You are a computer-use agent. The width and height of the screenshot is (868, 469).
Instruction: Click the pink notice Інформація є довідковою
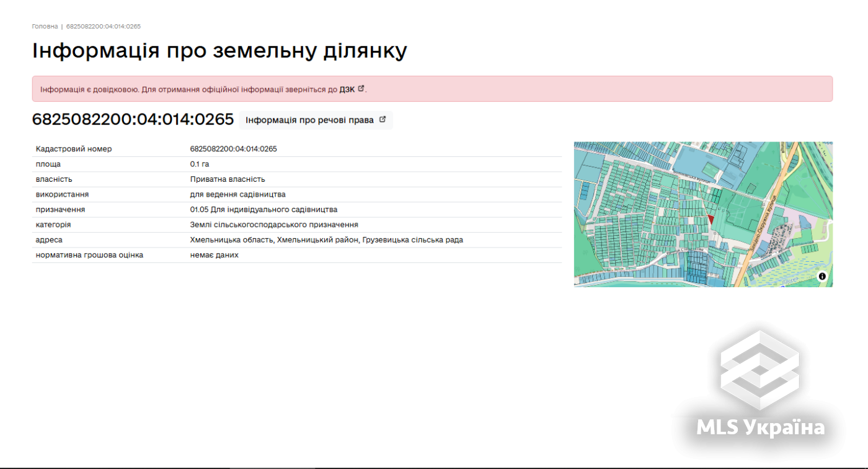(x=432, y=89)
